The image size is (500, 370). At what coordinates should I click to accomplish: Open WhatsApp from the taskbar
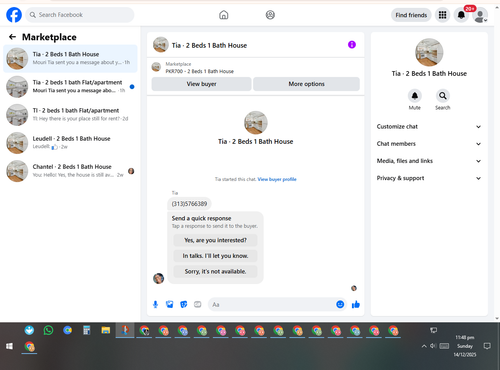48,330
